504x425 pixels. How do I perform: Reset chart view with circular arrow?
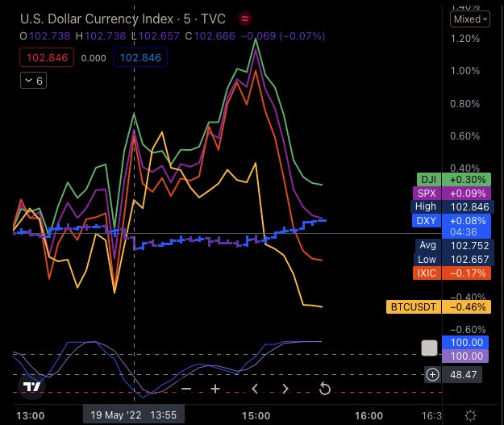tap(325, 389)
